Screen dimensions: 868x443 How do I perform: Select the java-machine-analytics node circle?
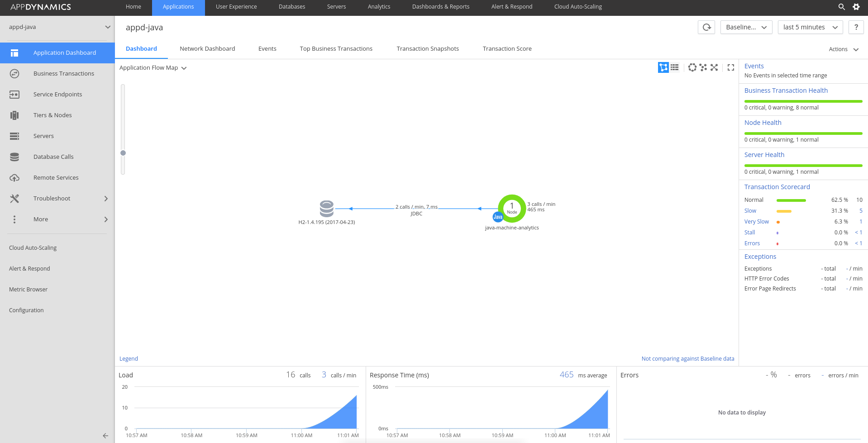click(512, 209)
